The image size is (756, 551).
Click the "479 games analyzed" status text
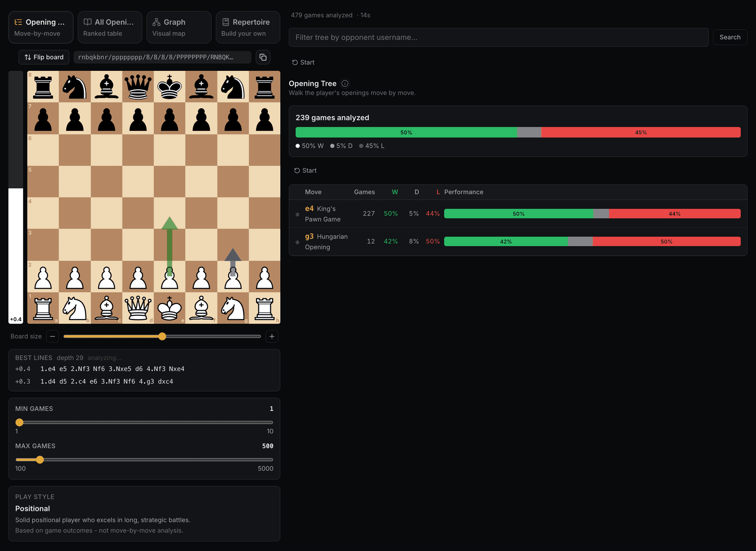pyautogui.click(x=322, y=15)
